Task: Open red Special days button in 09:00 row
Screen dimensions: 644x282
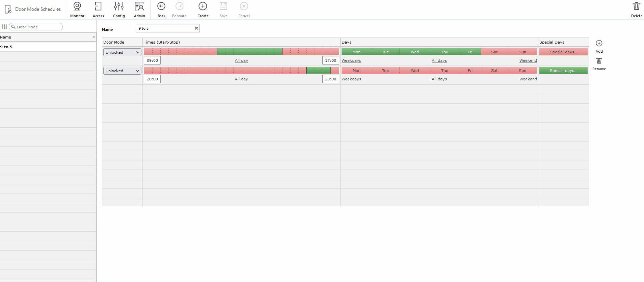Action: pyautogui.click(x=563, y=52)
